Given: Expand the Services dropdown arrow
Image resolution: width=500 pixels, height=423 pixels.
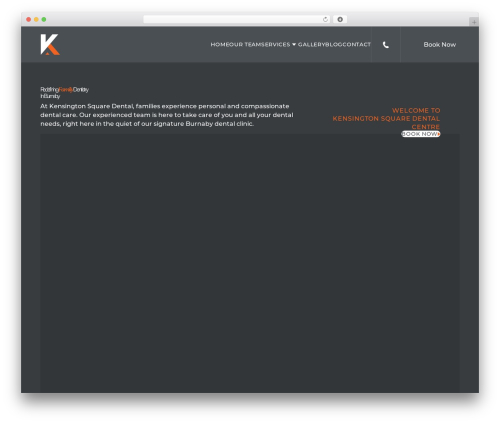Looking at the screenshot, I should [294, 44].
